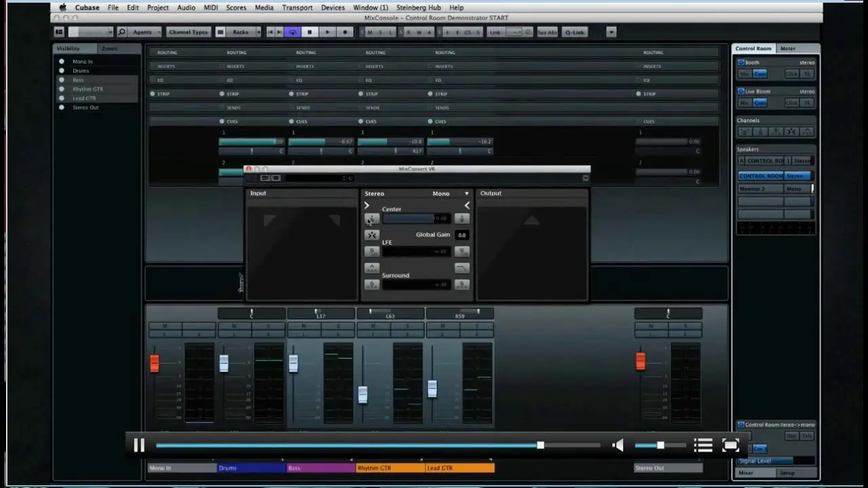Switch to the Meter tab

[788, 49]
